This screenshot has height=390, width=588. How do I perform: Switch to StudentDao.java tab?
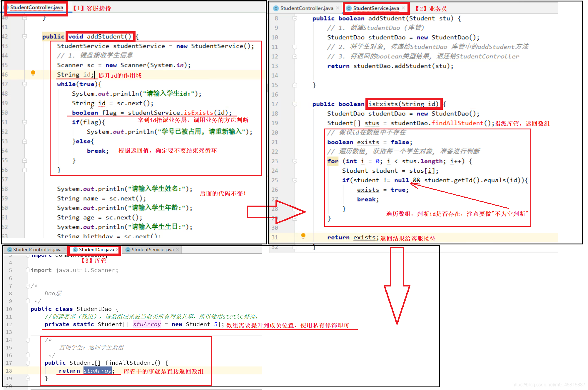[x=96, y=249]
